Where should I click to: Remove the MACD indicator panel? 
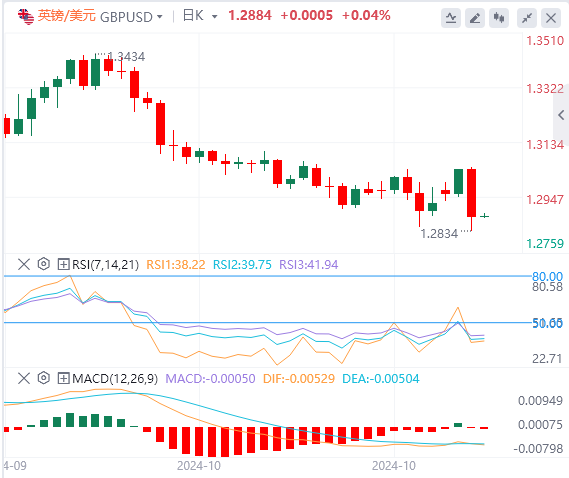pos(24,378)
